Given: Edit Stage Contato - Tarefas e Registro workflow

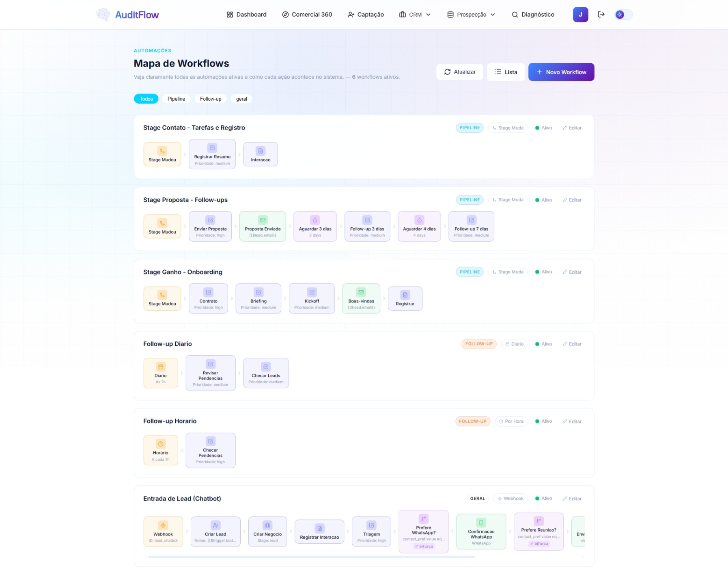Looking at the screenshot, I should 572,128.
